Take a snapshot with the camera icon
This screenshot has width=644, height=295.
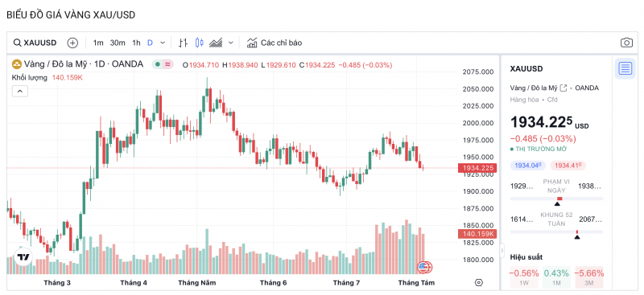point(626,43)
